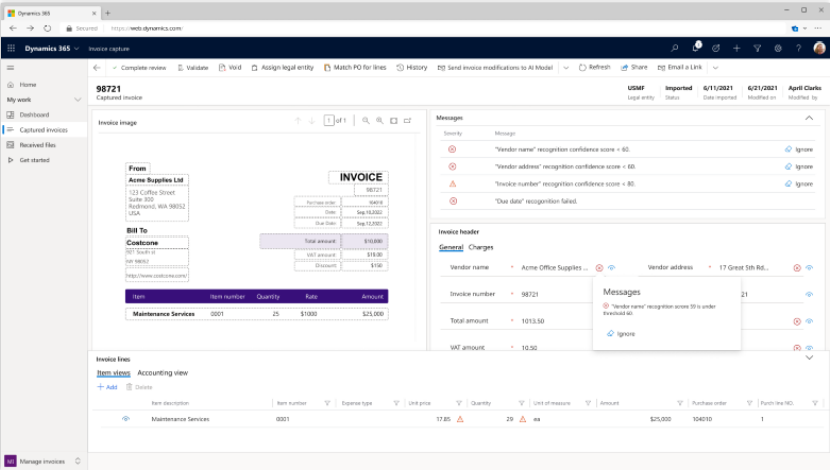Click the Total amount error icon

pyautogui.click(x=797, y=321)
